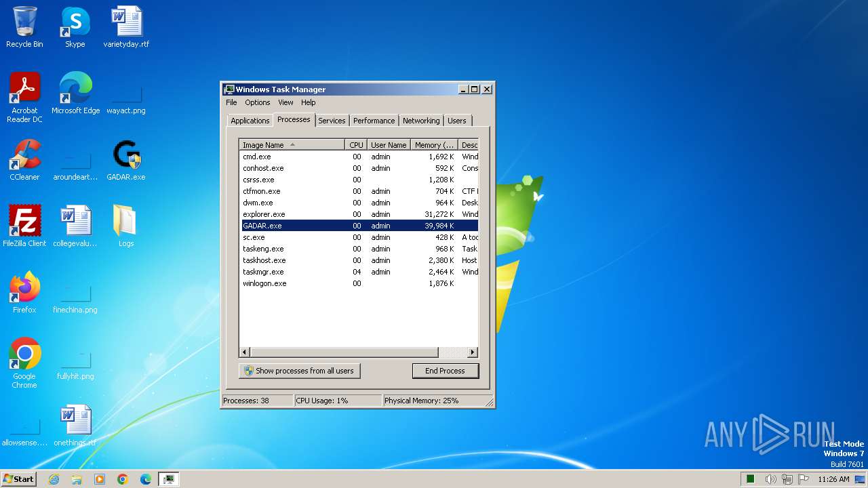This screenshot has width=868, height=488.
Task: Select the collegevalu... document icon
Action: tap(75, 226)
